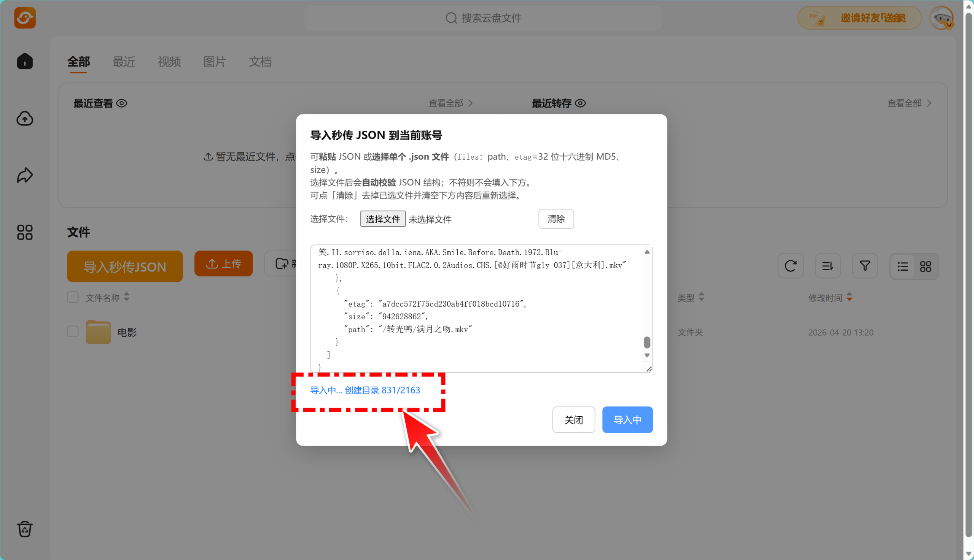Switch to grid view layout icon
The height and width of the screenshot is (560, 974).
click(926, 267)
